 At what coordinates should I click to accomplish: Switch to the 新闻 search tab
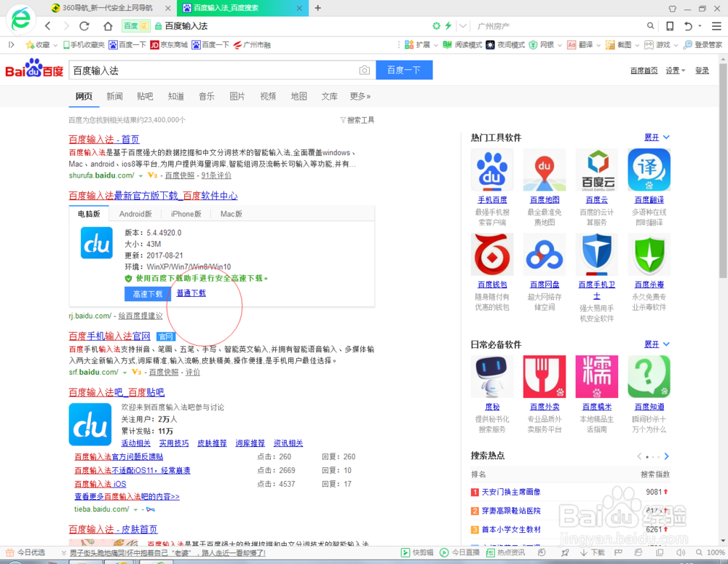(115, 96)
